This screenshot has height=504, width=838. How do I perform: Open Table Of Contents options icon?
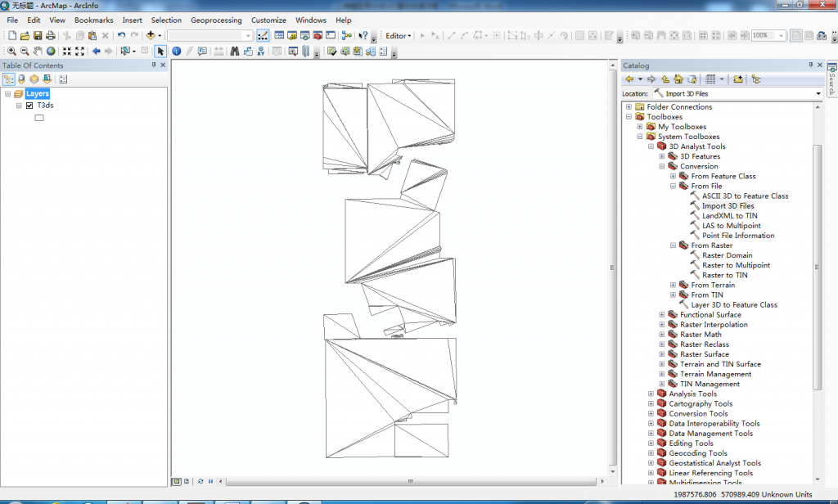(x=63, y=79)
